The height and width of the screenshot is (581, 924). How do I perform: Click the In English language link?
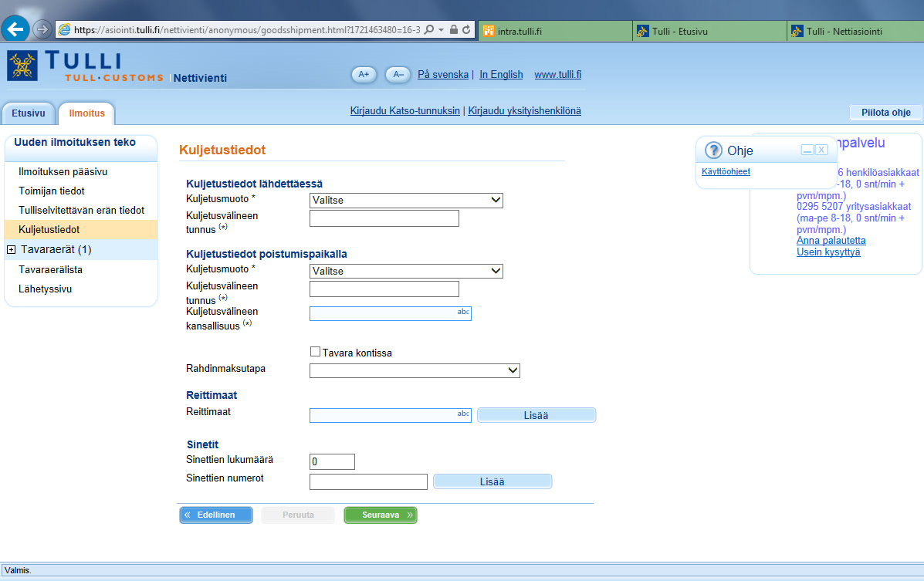(501, 75)
